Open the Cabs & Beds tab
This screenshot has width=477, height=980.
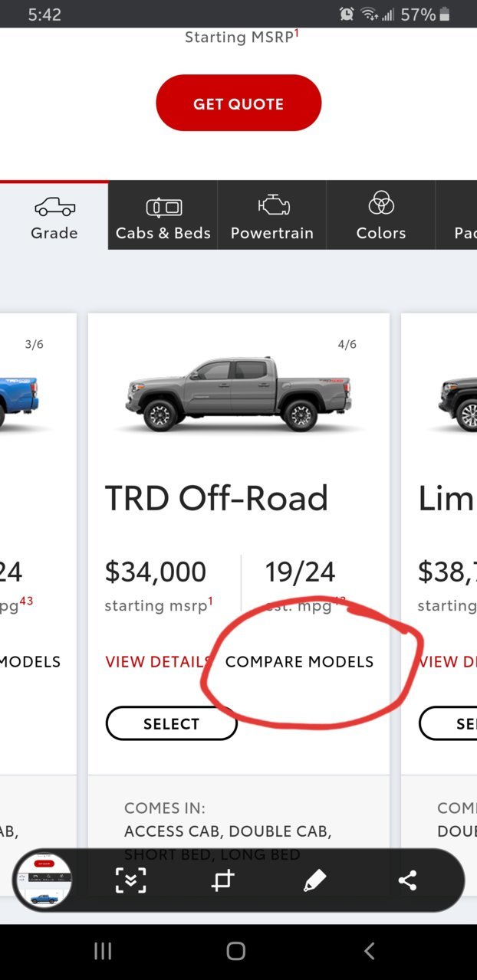pyautogui.click(x=163, y=216)
